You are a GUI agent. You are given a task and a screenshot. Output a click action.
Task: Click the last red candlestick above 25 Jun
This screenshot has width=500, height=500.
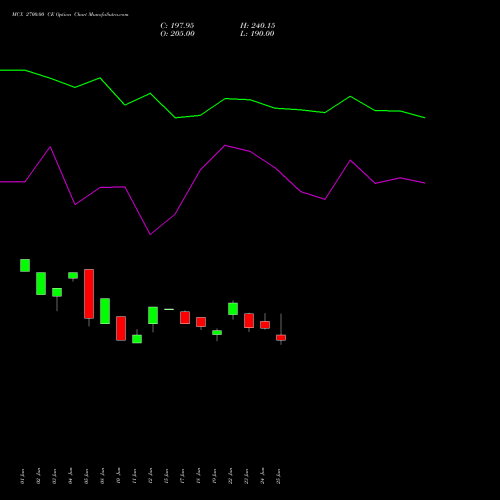281,338
